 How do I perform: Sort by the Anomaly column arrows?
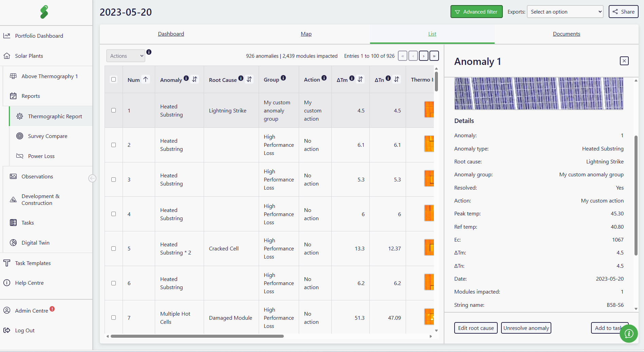point(195,79)
